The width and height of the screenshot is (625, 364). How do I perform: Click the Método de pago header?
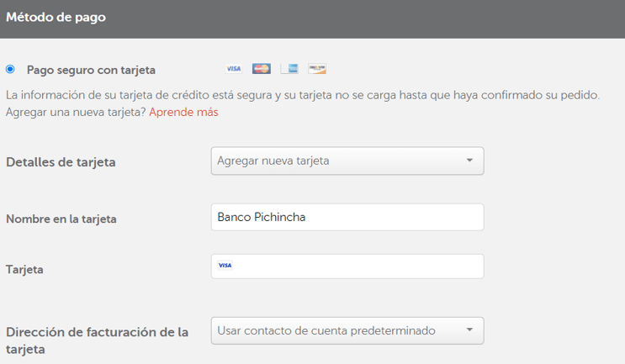56,17
